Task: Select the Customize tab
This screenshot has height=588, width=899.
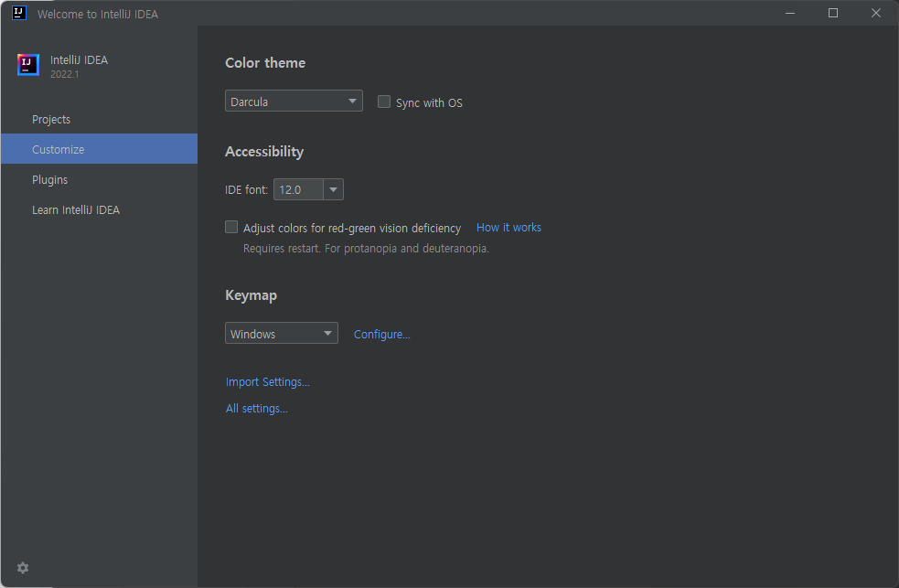Action: click(x=99, y=149)
